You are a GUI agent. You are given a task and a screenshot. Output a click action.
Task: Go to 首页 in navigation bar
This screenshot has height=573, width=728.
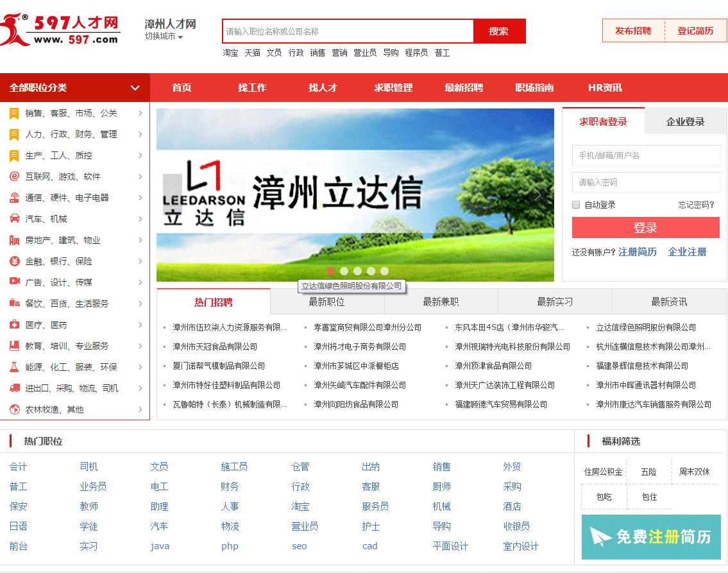tap(182, 87)
